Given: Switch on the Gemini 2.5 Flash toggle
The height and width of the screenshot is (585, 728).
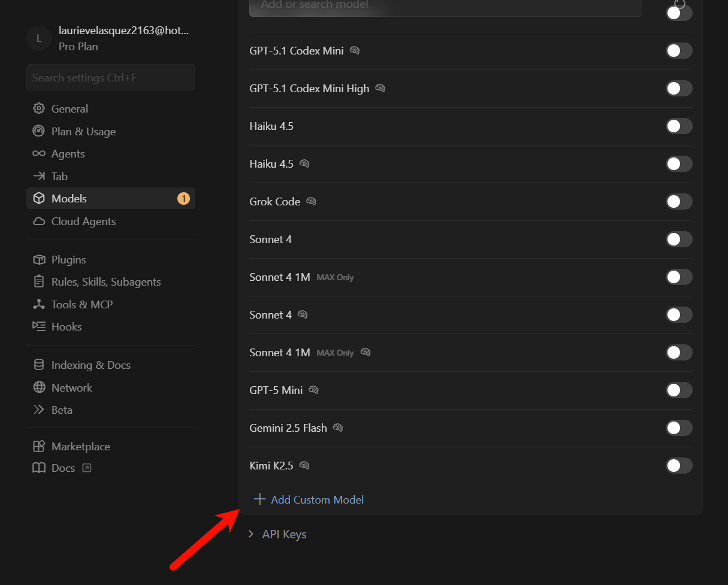Looking at the screenshot, I should point(679,428).
